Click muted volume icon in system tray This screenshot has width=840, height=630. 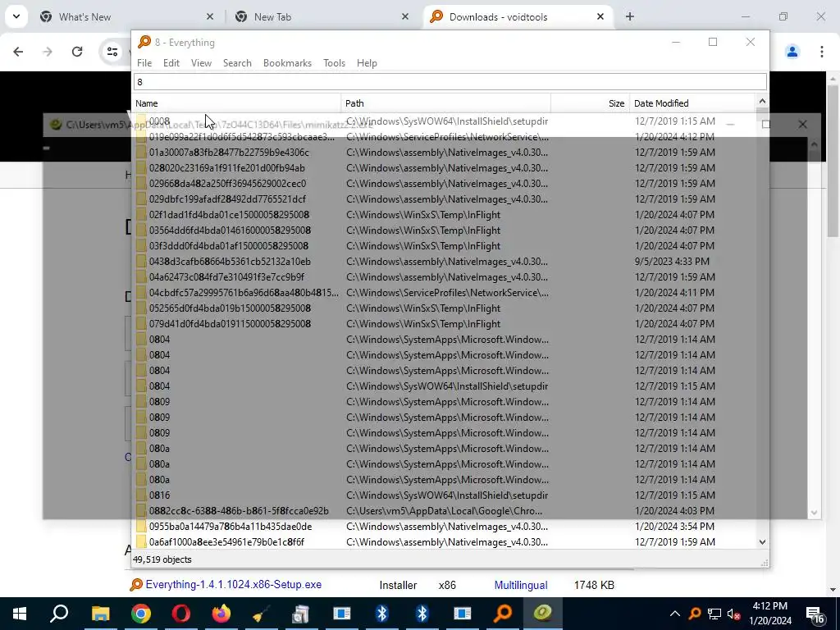click(x=734, y=614)
